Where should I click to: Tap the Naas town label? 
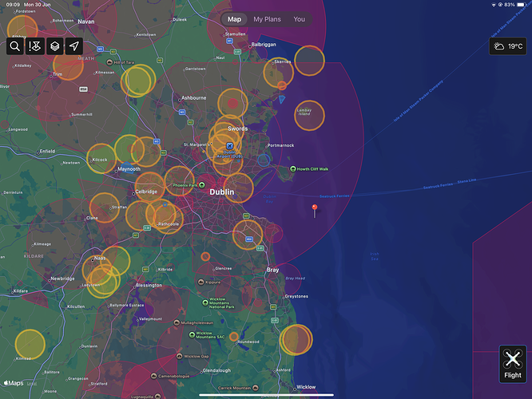pos(100,258)
